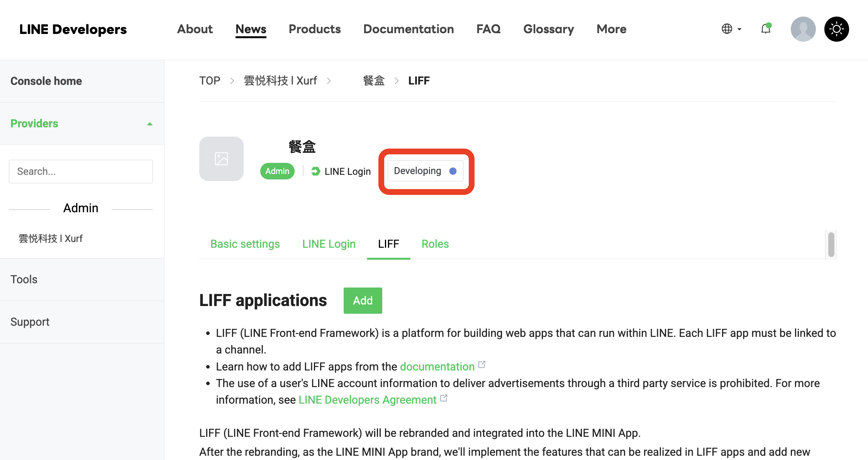Focus the provider Search field

pos(81,171)
